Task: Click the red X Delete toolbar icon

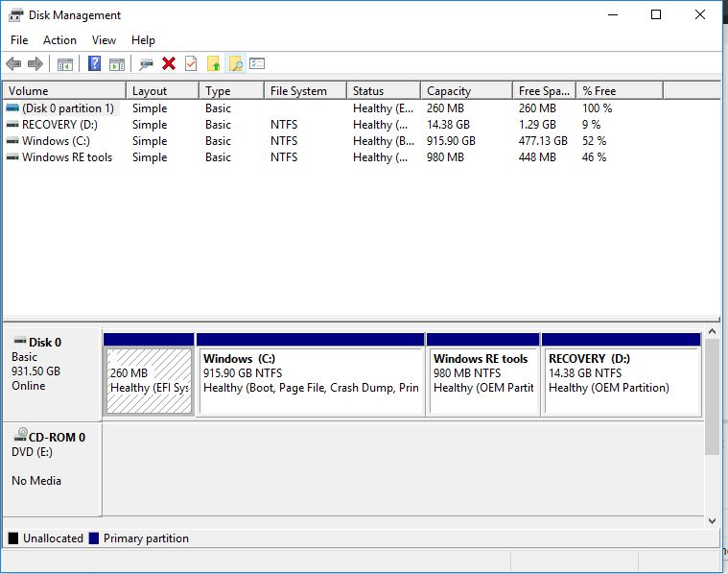Action: coord(169,63)
